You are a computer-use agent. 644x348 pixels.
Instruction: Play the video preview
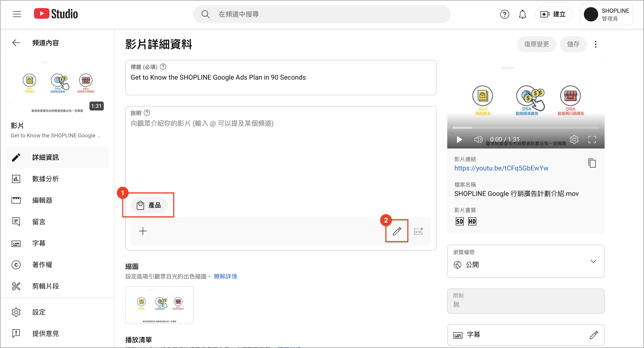click(x=459, y=139)
